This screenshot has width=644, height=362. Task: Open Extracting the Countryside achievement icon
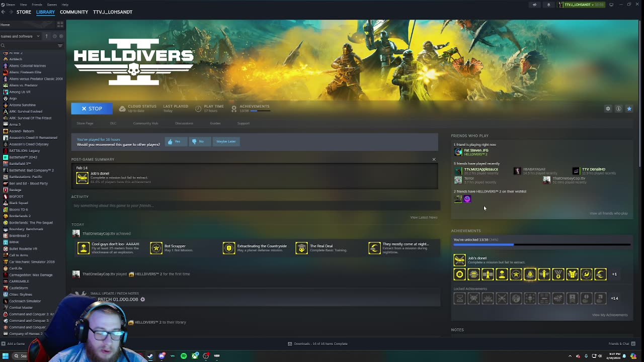click(229, 248)
